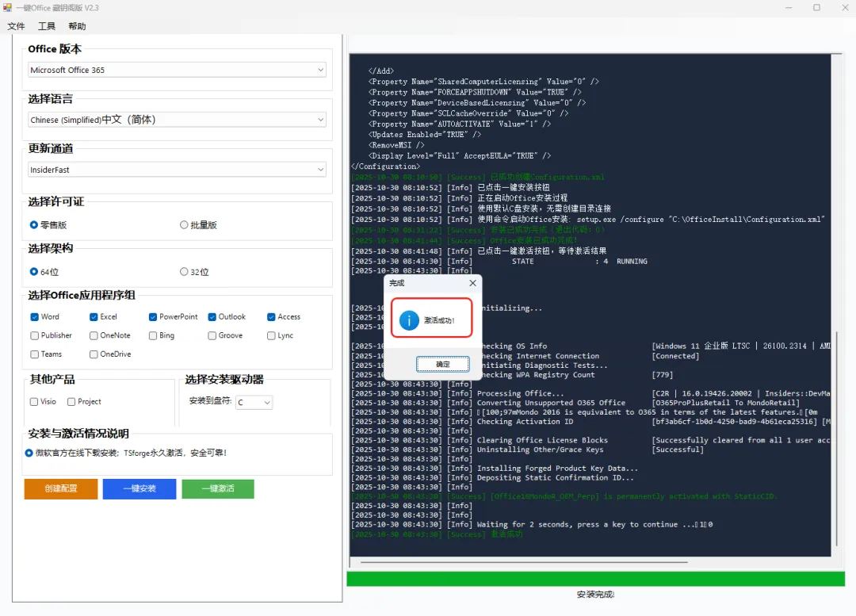Click the log panel vertical scrollbar
The width and height of the screenshot is (856, 616).
click(x=836, y=438)
